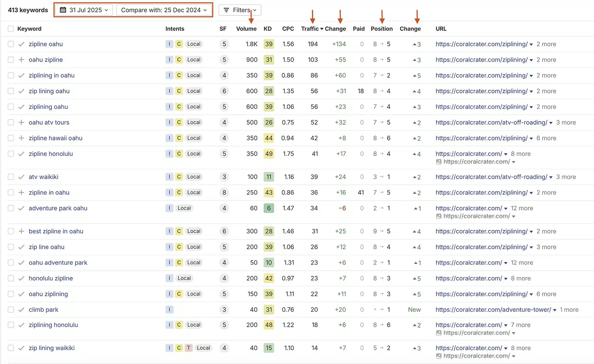594x364 pixels.
Task: Click the KD badge 39 for zipline oahu
Action: click(x=269, y=44)
